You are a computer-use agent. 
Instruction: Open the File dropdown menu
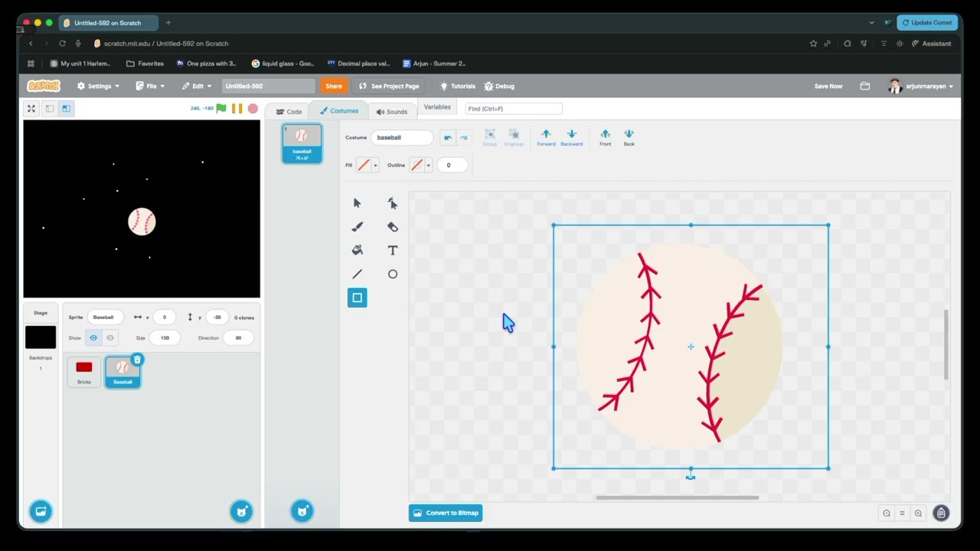[150, 86]
